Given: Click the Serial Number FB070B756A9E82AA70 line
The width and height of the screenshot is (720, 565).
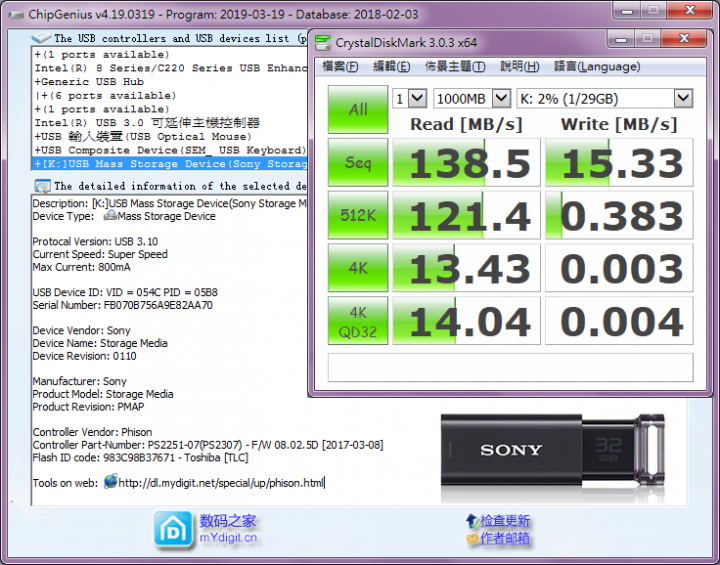Looking at the screenshot, I should 123,305.
